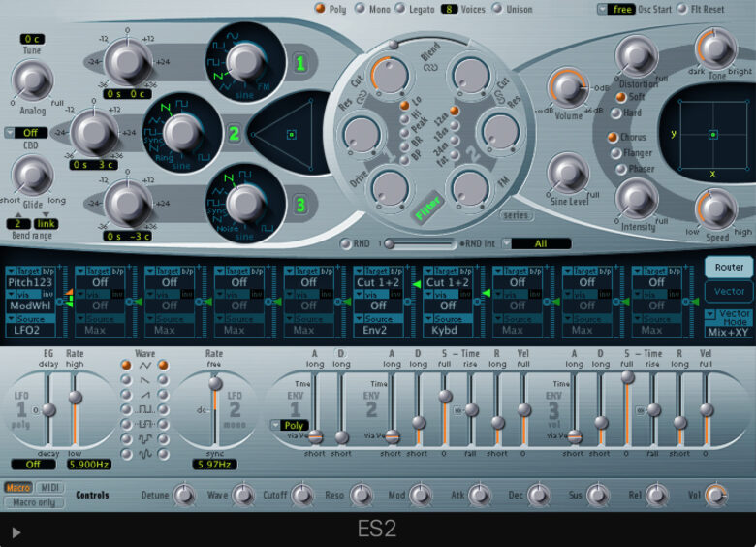Screen dimensions: 756x547
Task: Open the CBD dropdown set to Off
Action: pos(26,133)
